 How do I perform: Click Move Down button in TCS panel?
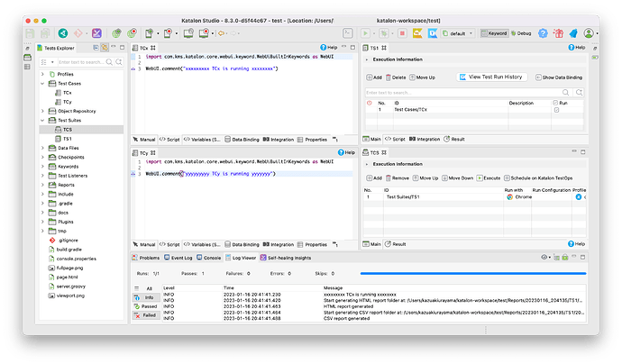pos(458,178)
